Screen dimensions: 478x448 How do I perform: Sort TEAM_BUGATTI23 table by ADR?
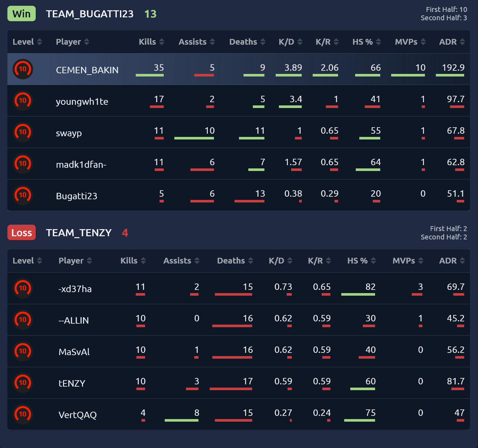[x=452, y=42]
